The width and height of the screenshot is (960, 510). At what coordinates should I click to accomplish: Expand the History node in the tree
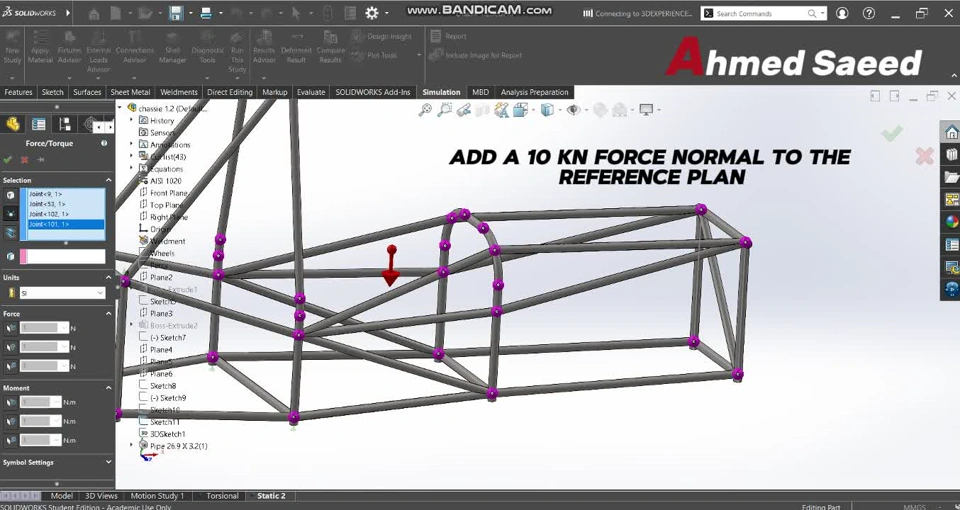point(131,120)
